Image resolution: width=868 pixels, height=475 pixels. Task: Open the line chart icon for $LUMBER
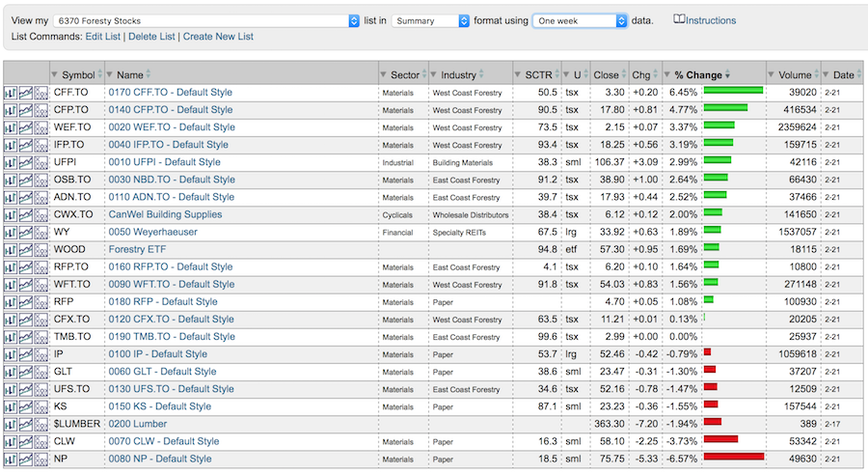pyautogui.click(x=26, y=424)
